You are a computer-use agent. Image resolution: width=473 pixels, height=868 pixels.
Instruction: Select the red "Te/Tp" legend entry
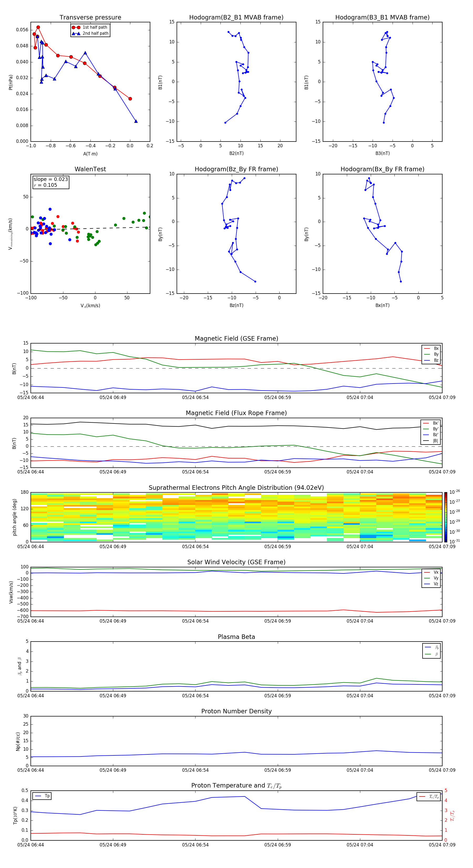coord(429,796)
